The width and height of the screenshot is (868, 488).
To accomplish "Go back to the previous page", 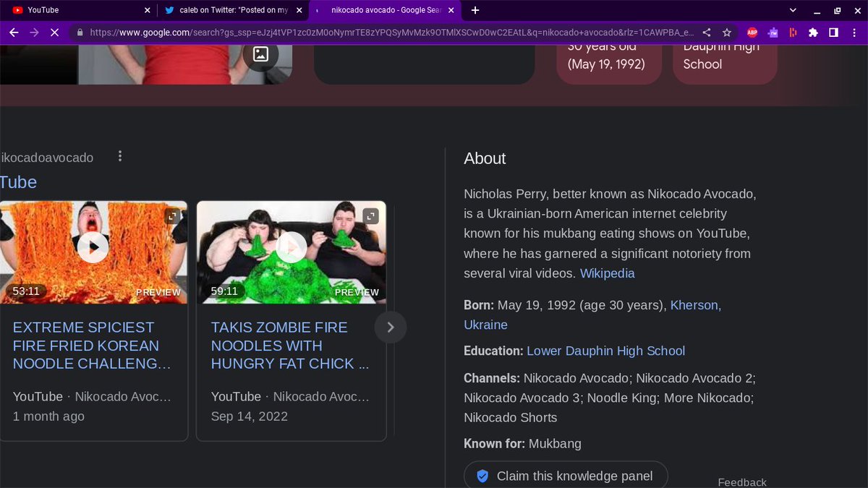I will click(14, 33).
